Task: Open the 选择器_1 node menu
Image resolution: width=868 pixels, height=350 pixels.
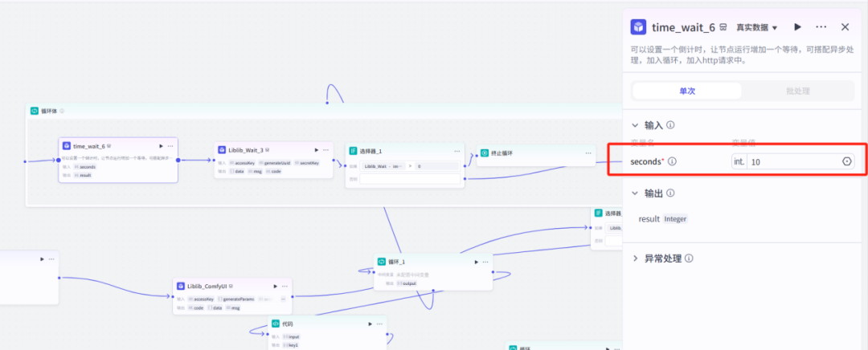Action: [457, 151]
